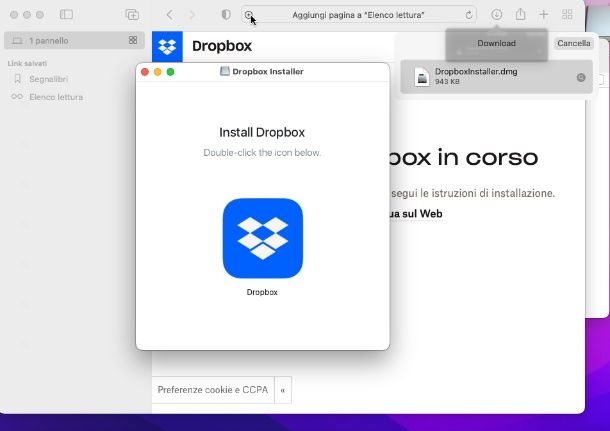
Task: Open the Share menu icon
Action: coord(520,15)
